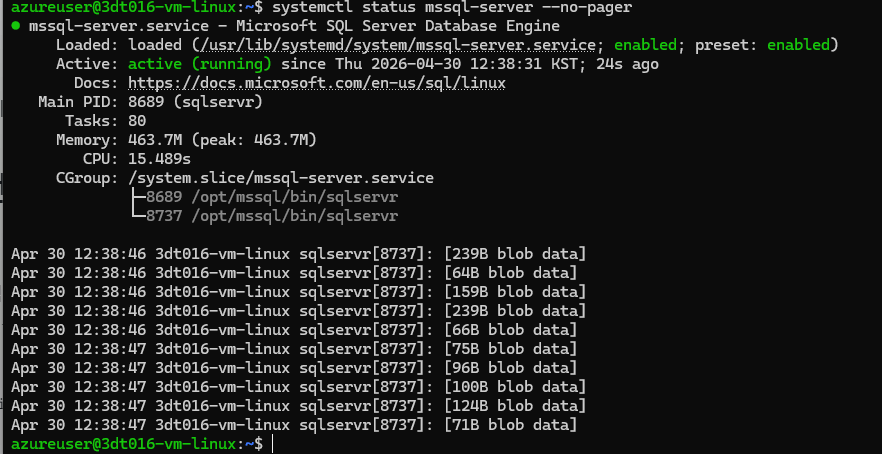
Task: Place cursor at the bottom shell prompt
Action: tap(272, 443)
